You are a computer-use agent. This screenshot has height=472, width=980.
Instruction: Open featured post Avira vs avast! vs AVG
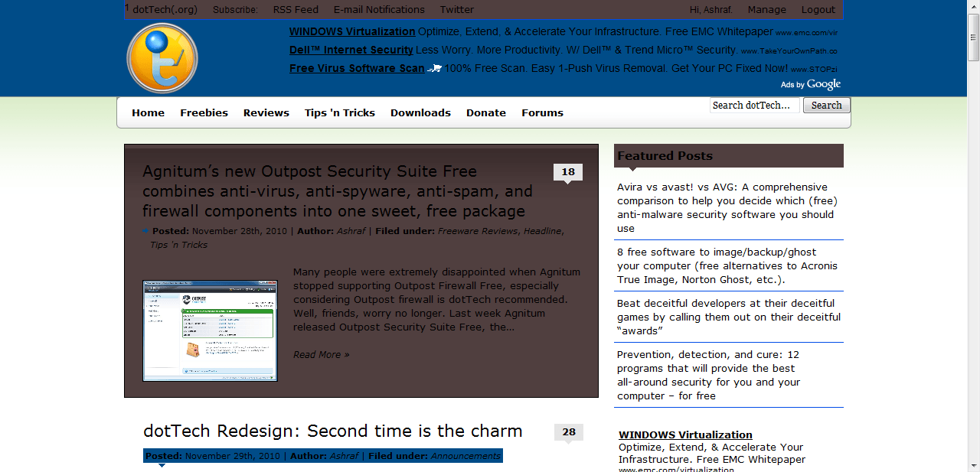coord(727,207)
